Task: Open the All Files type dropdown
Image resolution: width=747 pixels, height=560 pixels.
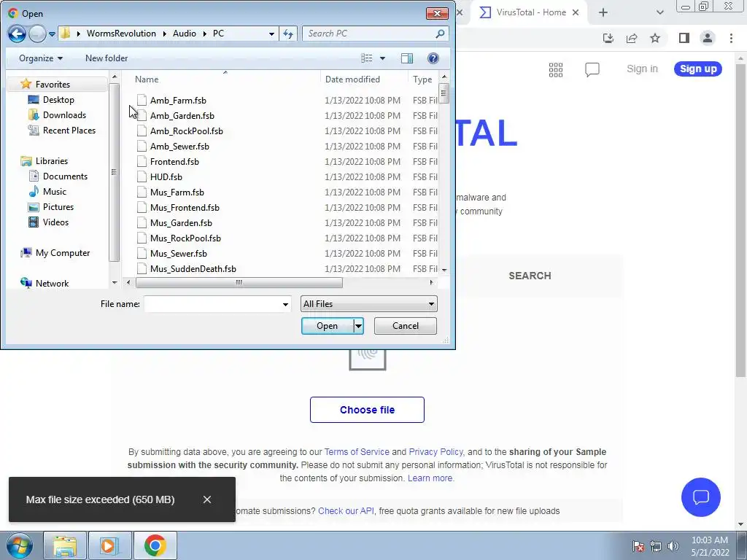Action: [368, 304]
